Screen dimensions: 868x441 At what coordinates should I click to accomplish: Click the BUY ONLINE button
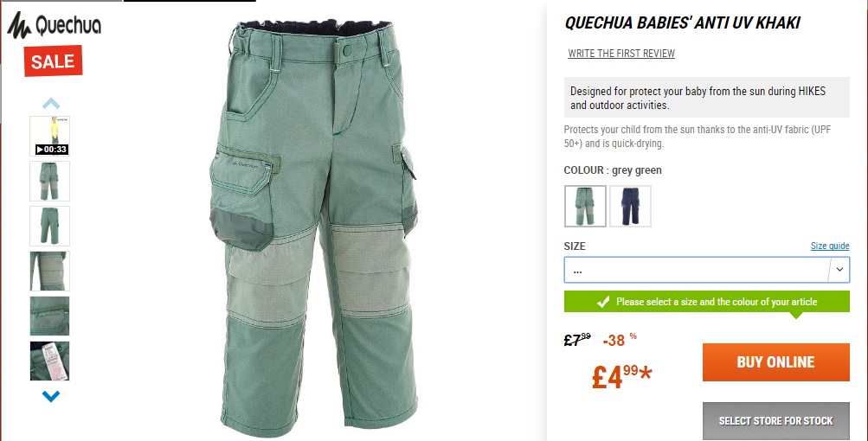point(775,361)
